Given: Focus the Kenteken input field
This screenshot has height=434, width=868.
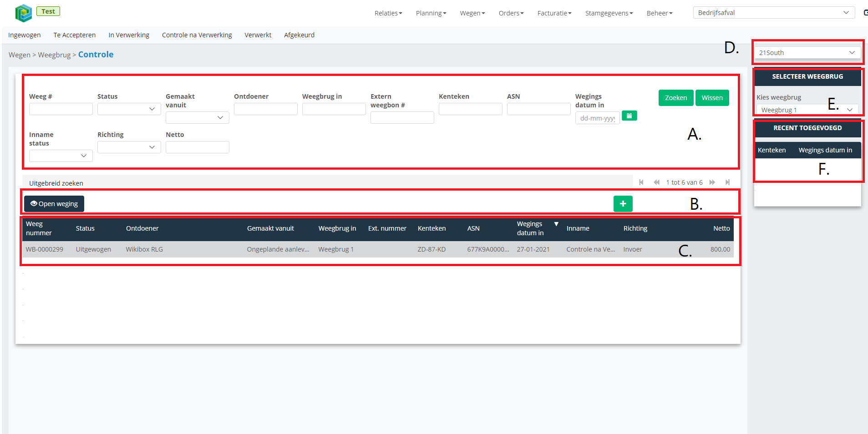Looking at the screenshot, I should [470, 109].
